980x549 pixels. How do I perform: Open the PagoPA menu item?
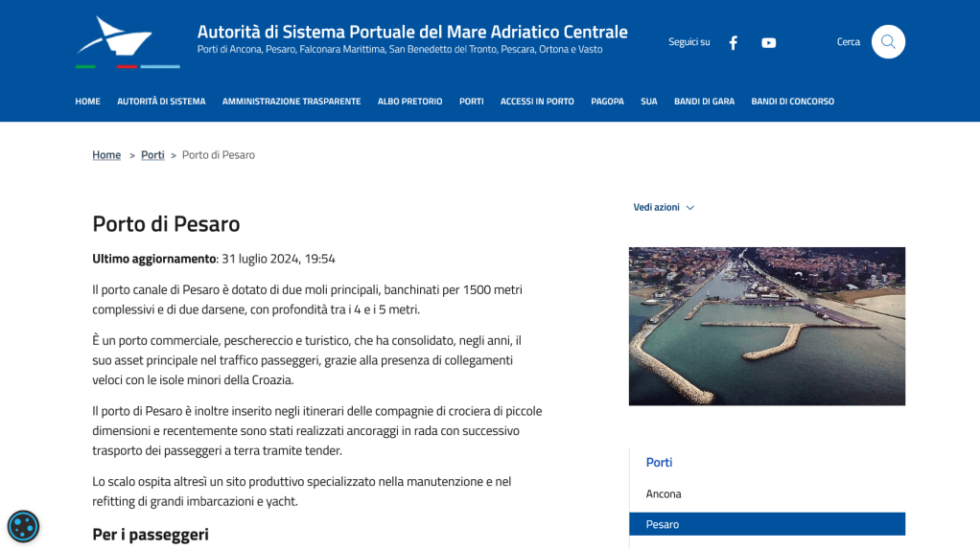(x=607, y=102)
